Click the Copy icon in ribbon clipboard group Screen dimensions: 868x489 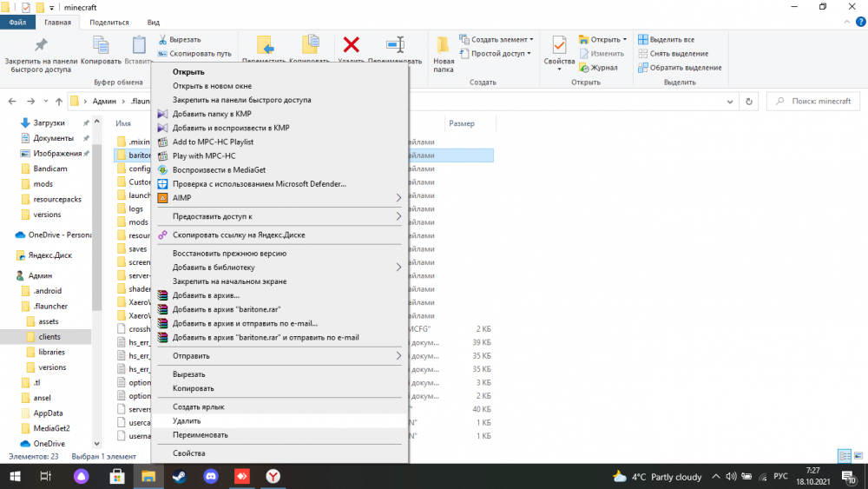point(101,45)
